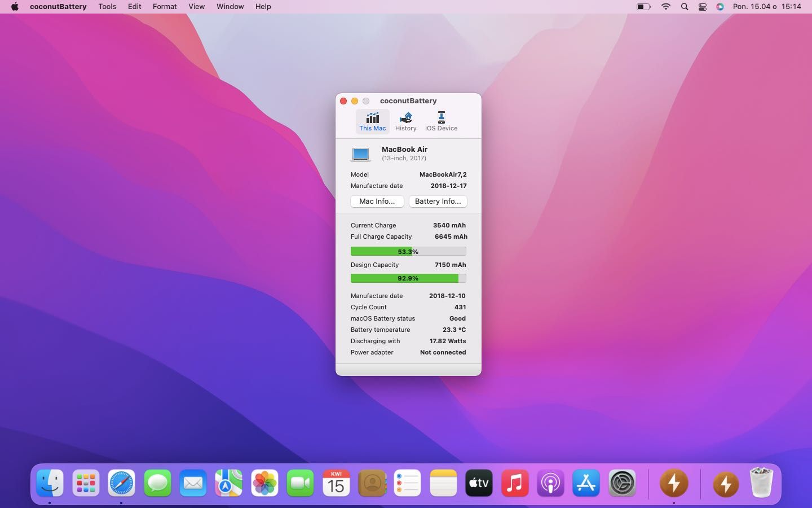Viewport: 812px width, 508px height.
Task: Switch to the History tab
Action: tap(405, 121)
